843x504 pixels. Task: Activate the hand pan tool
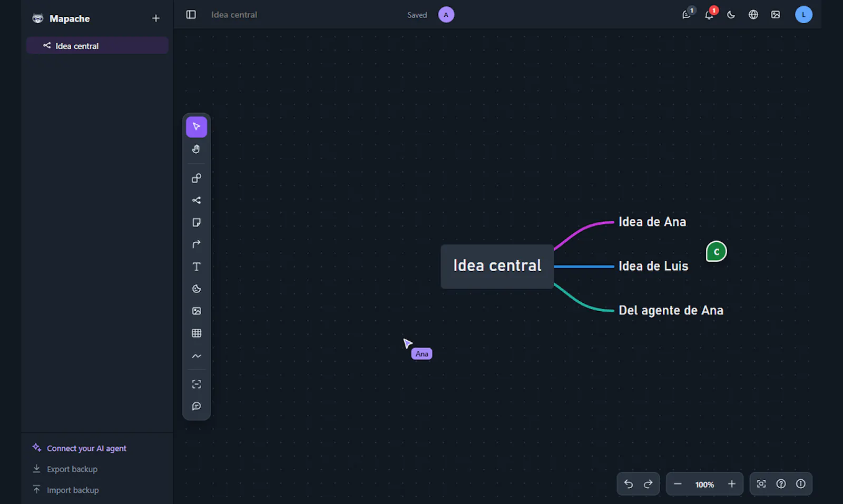196,149
